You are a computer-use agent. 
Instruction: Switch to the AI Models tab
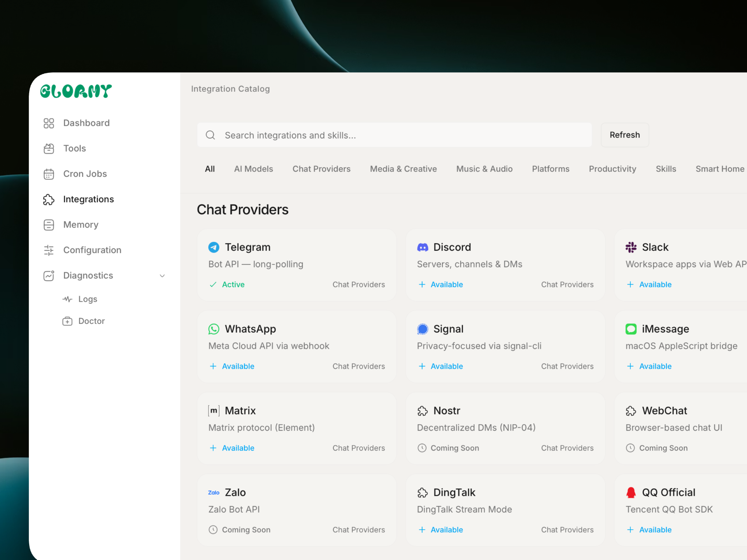tap(253, 169)
